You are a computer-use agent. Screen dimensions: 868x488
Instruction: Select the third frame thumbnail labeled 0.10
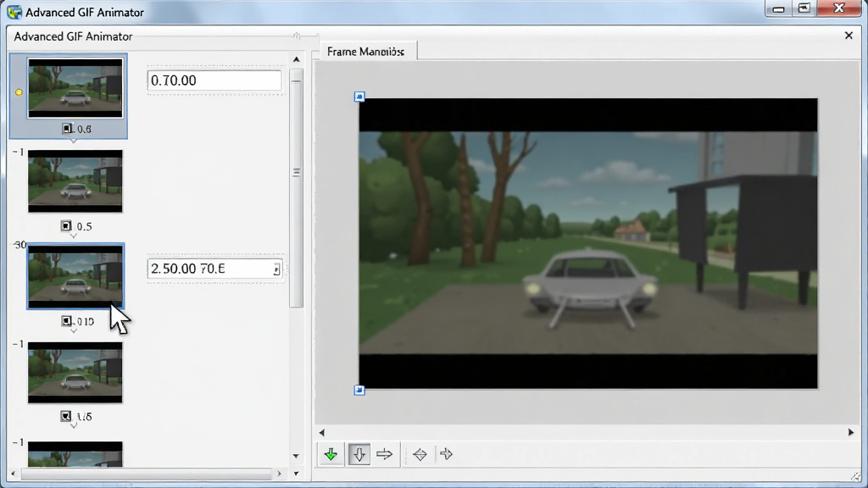75,277
